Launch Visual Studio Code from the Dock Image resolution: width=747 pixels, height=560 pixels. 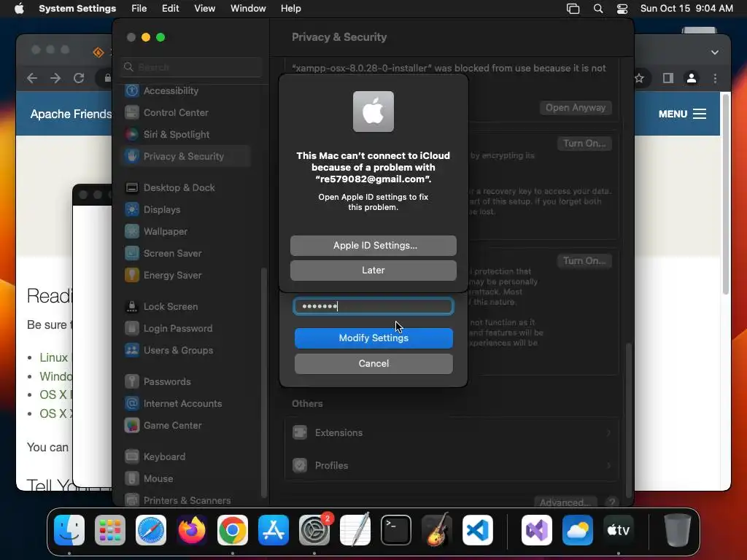pyautogui.click(x=477, y=530)
